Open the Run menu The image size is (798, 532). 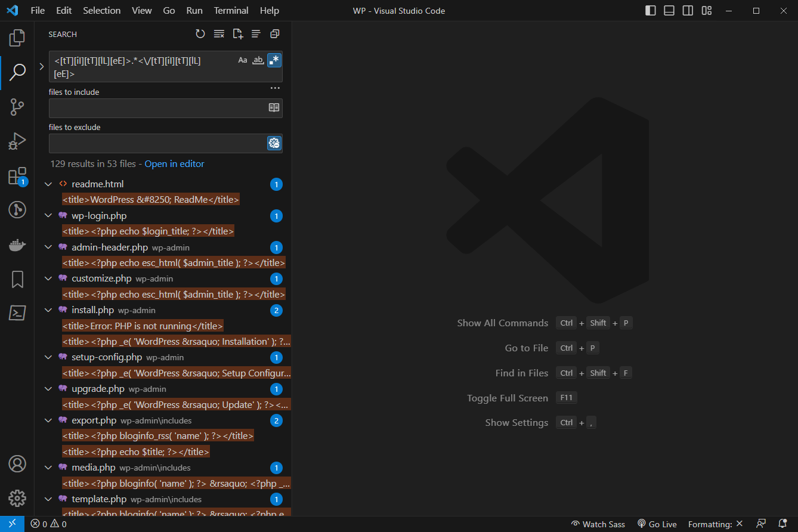(194, 11)
